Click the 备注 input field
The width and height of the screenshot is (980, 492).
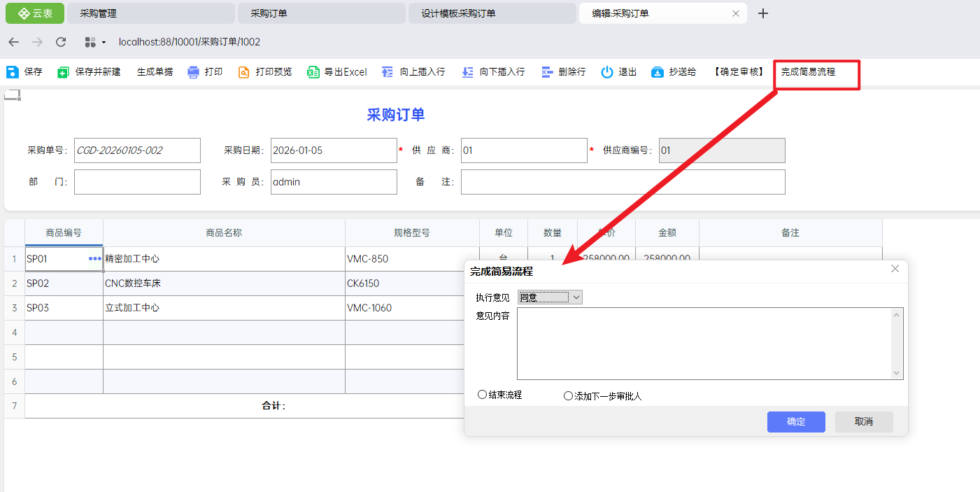[623, 182]
